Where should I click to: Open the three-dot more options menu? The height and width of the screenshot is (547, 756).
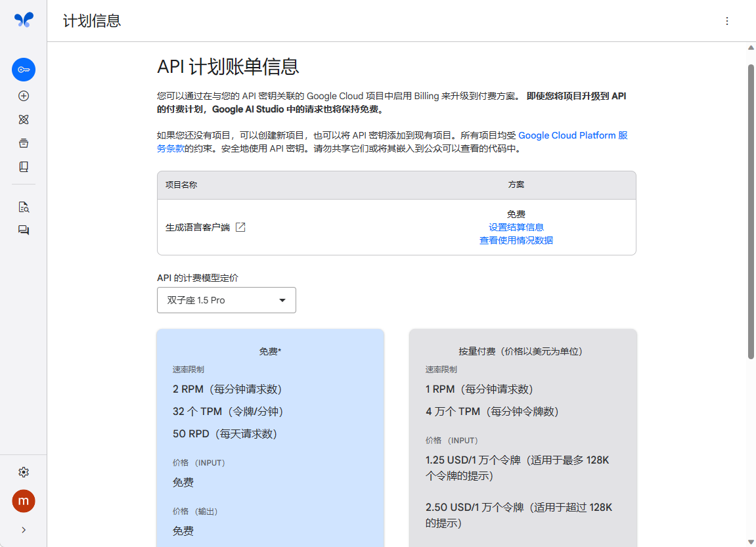pyautogui.click(x=727, y=21)
